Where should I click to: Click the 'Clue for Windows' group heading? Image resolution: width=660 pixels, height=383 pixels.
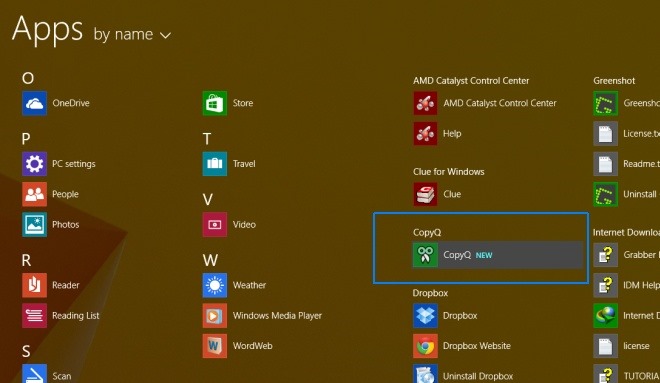(448, 172)
